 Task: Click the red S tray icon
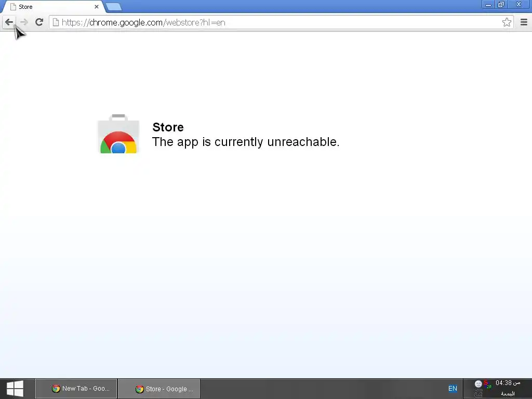pos(486,384)
